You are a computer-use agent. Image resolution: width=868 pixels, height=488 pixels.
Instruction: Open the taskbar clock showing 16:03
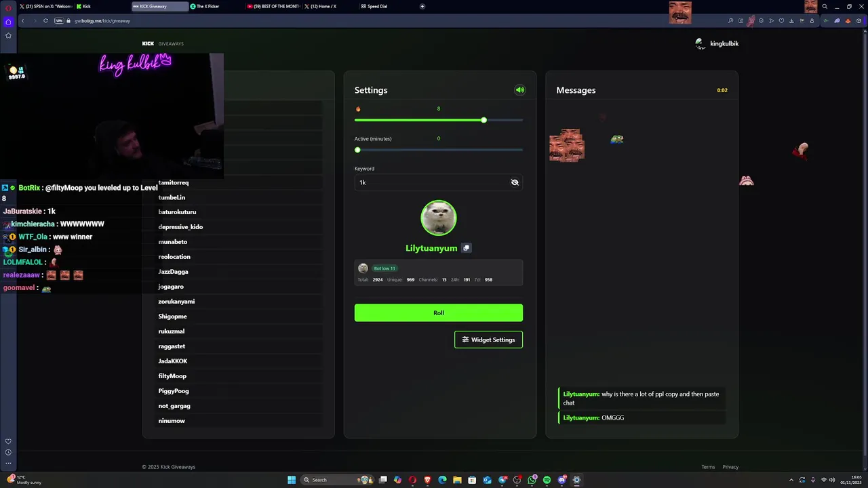[851, 480]
